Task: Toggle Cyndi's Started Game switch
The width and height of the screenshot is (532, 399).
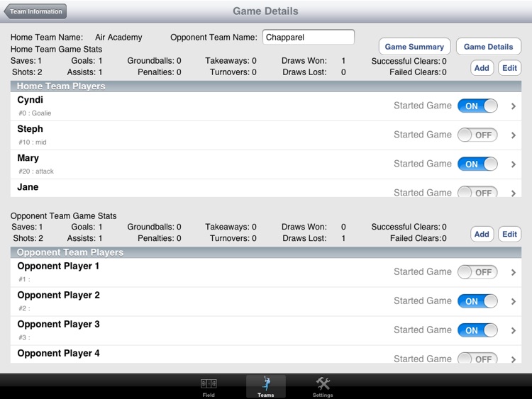Action: [477, 106]
